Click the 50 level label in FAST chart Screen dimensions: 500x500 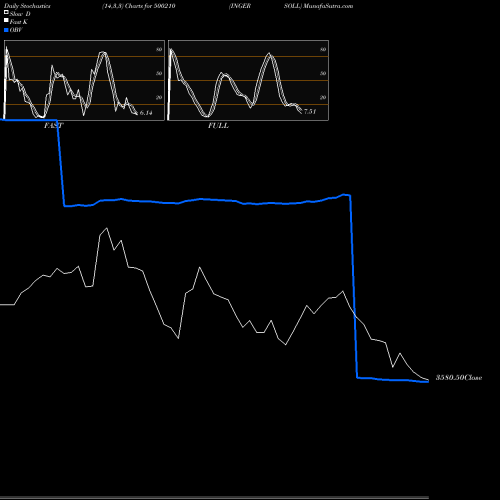coord(159,73)
